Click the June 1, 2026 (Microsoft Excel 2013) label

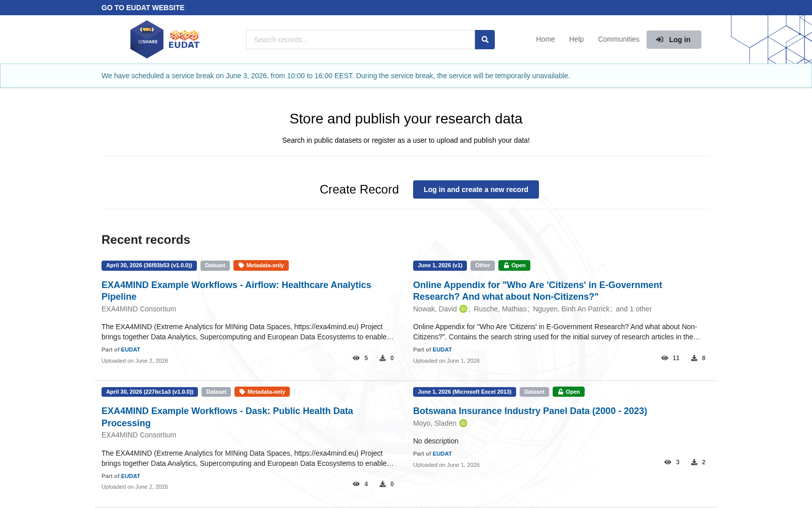pos(464,392)
